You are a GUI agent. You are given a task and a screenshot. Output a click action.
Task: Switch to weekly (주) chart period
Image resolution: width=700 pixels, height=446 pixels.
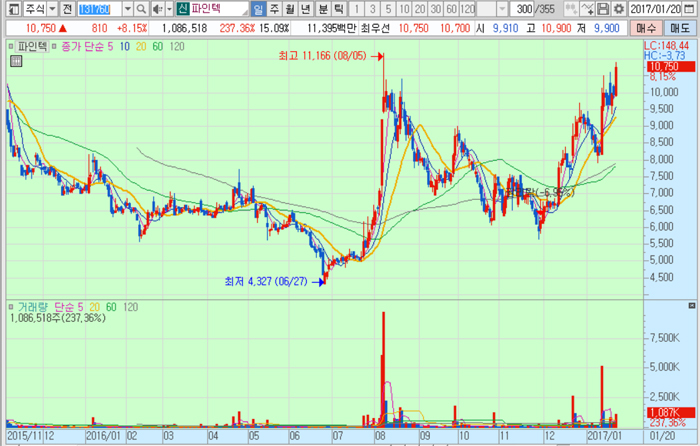274,9
